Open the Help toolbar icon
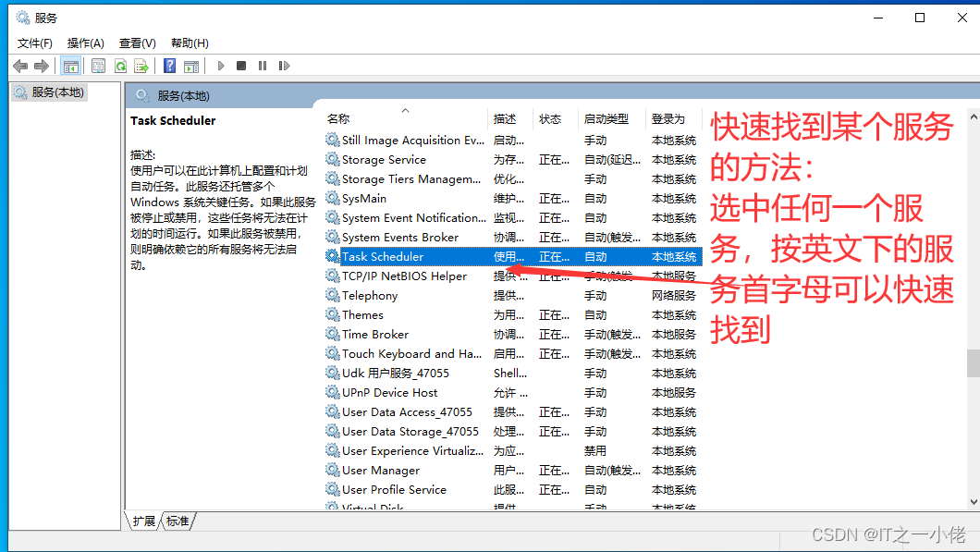This screenshot has height=552, width=980. [169, 66]
